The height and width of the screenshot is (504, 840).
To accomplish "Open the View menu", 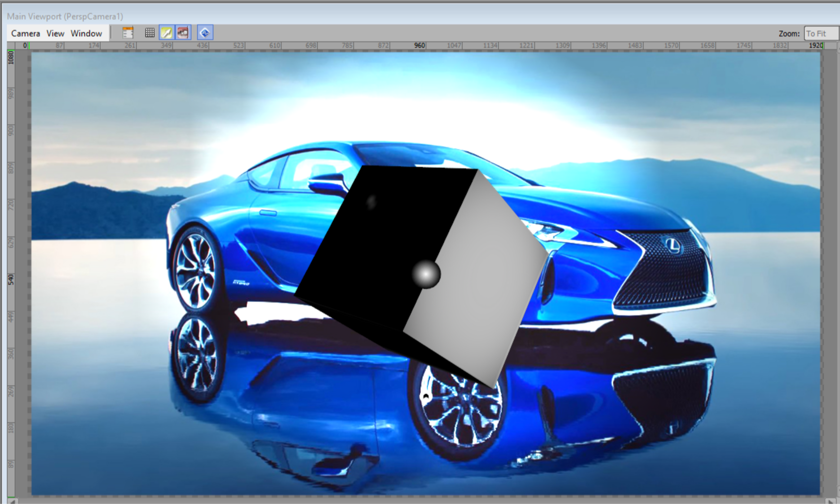I will (x=55, y=33).
